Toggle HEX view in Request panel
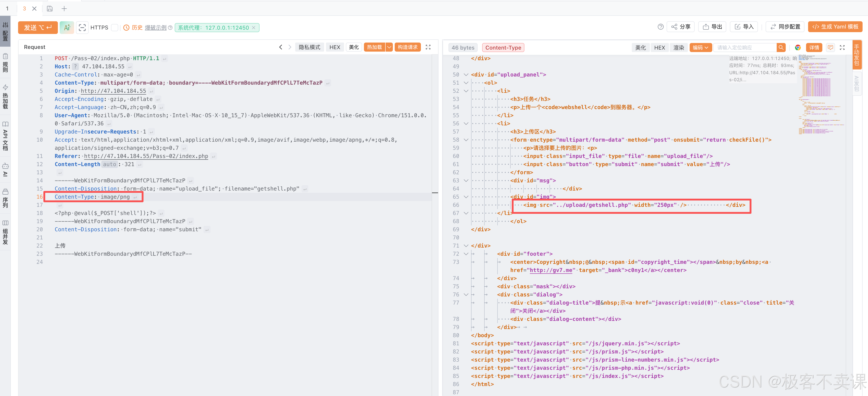This screenshot has width=868, height=396. click(x=335, y=47)
